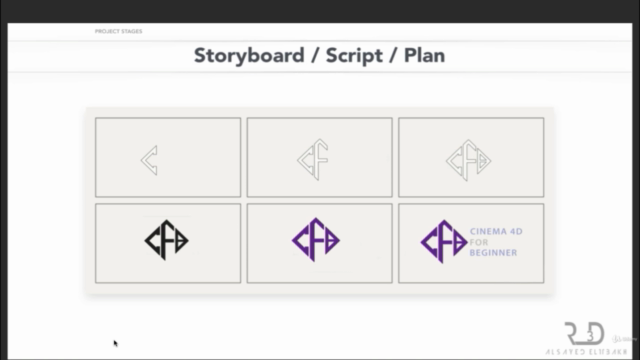Click the purple CFB logo beside Cinema 4D text
The image size is (640, 360).
click(444, 242)
